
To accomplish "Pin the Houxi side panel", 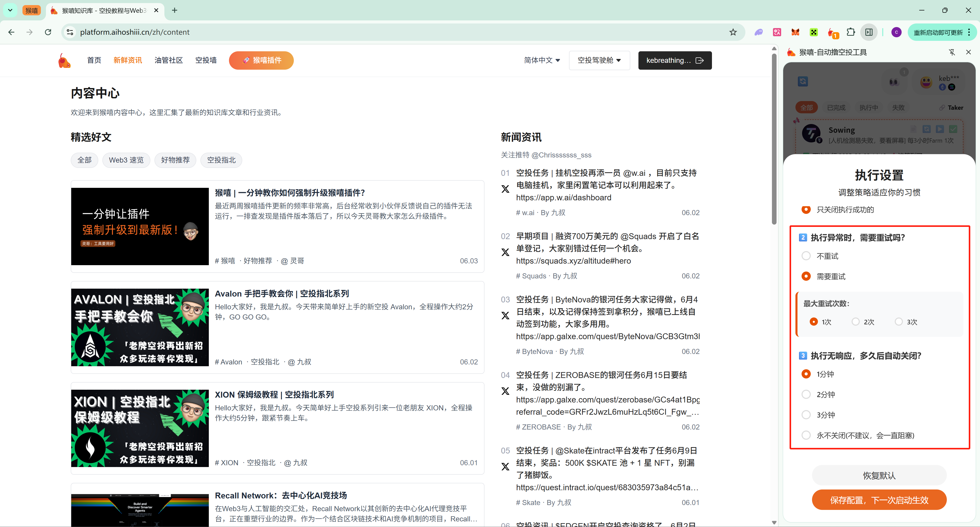I will point(952,52).
